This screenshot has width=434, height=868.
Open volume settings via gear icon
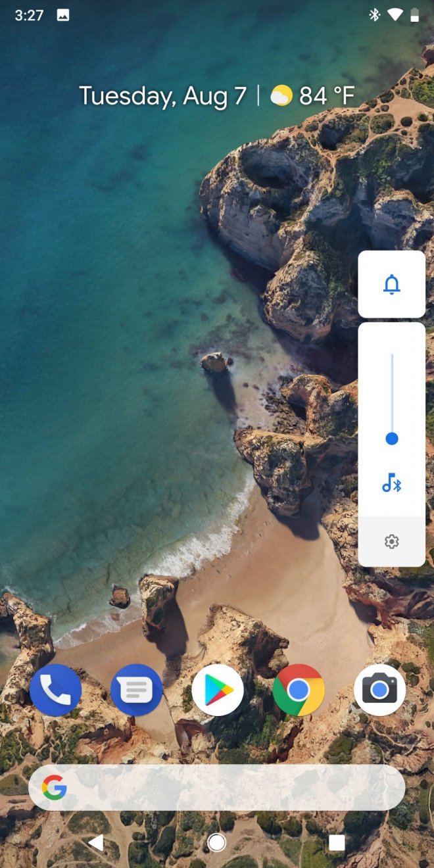[392, 542]
